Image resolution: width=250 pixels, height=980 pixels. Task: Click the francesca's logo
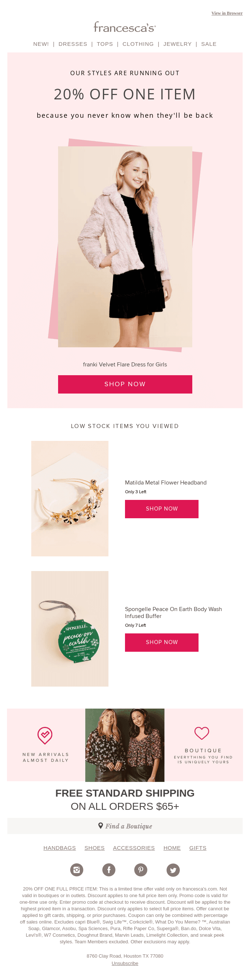pyautogui.click(x=125, y=27)
